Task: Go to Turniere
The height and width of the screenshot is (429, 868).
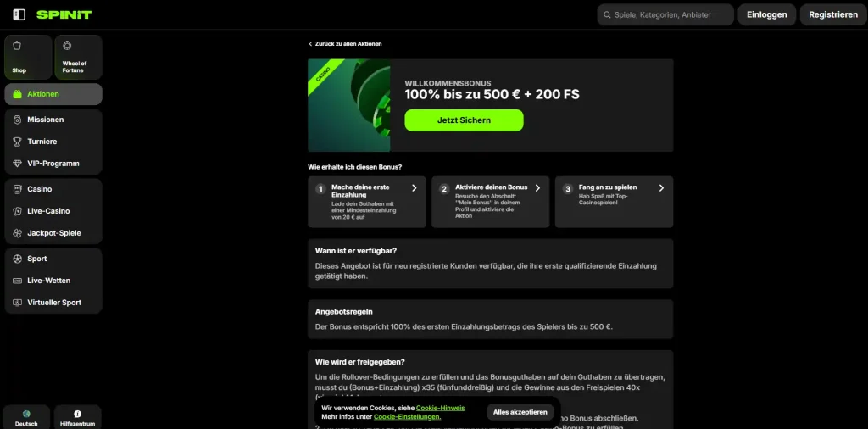Action: [53, 142]
